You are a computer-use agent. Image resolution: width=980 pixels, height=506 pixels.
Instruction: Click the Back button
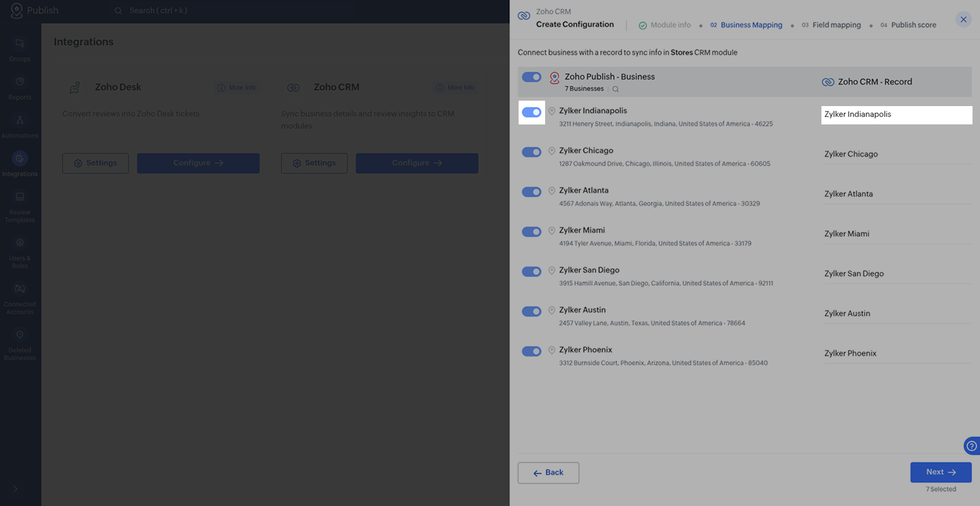point(548,473)
